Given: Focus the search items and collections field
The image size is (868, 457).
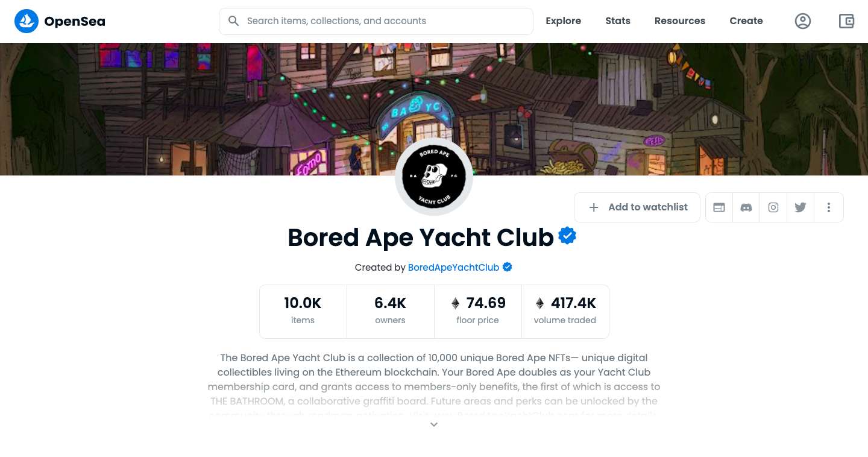Looking at the screenshot, I should (376, 21).
